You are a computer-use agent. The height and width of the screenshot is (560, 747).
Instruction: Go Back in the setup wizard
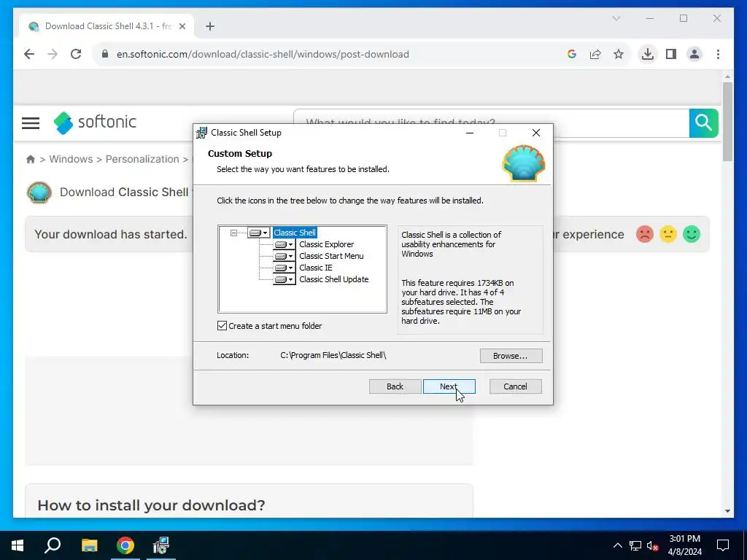click(x=395, y=386)
